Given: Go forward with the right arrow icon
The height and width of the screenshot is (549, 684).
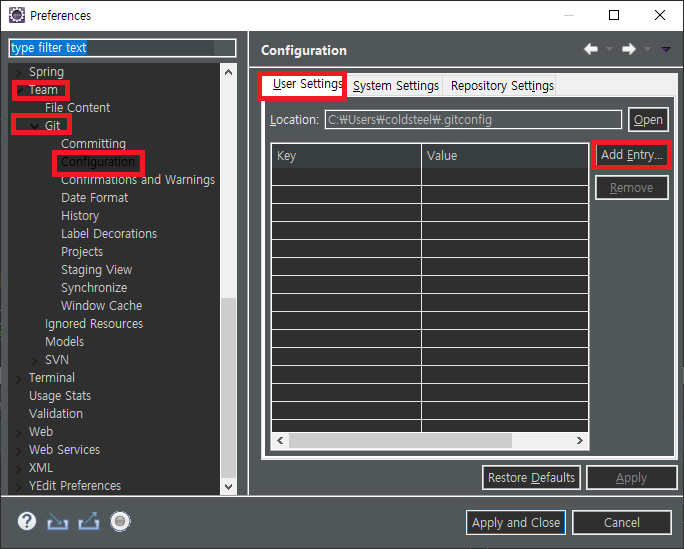Looking at the screenshot, I should coord(629,49).
